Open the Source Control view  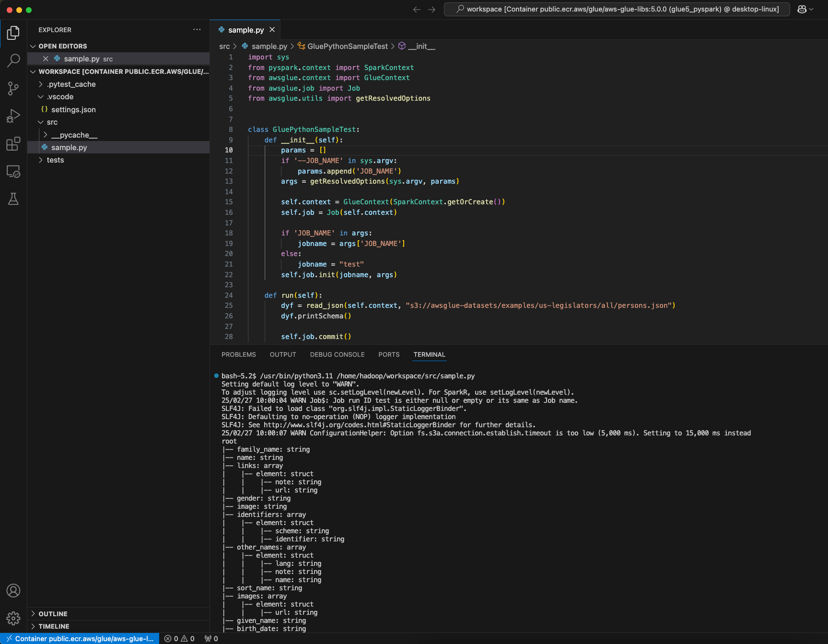[13, 88]
